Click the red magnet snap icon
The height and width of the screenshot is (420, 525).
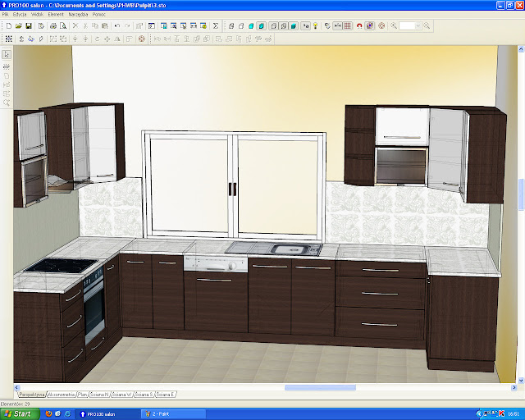[x=359, y=25]
